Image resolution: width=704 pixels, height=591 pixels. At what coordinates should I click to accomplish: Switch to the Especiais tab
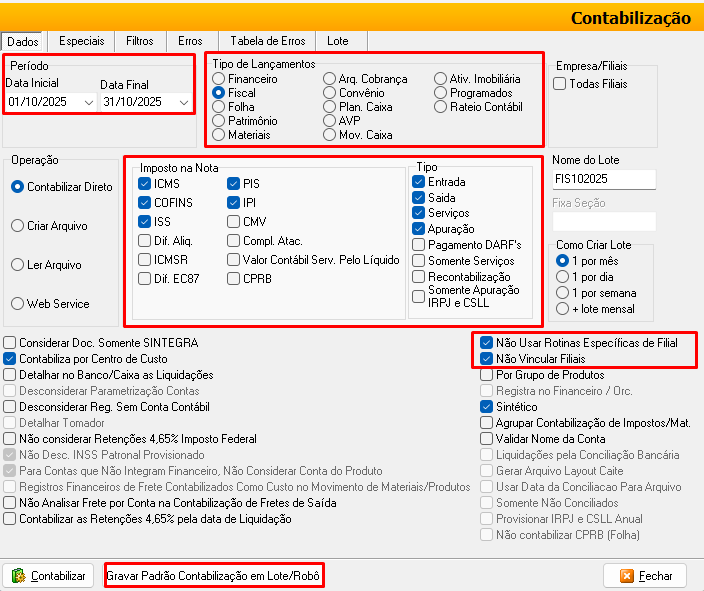pyautogui.click(x=81, y=41)
